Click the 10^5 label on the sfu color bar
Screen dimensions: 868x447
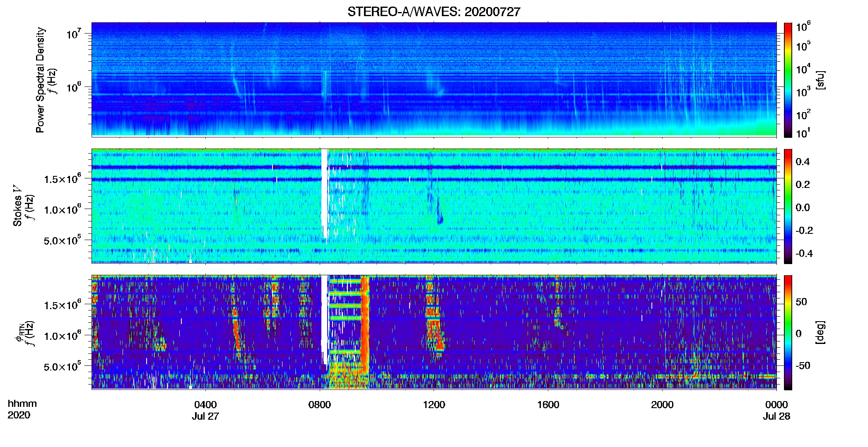click(803, 46)
